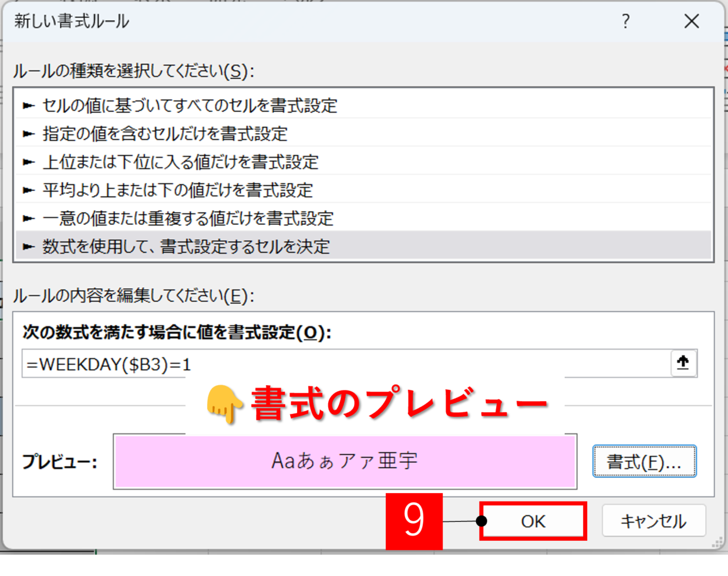Viewport: 728px width, 576px height.
Task: Click the pink format preview box
Action: coord(345,462)
